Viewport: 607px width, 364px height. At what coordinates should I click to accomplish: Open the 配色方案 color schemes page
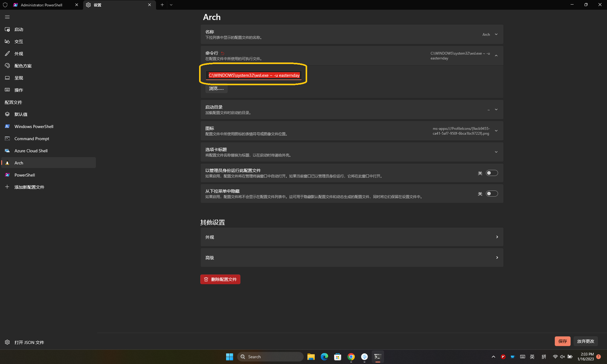(49, 66)
